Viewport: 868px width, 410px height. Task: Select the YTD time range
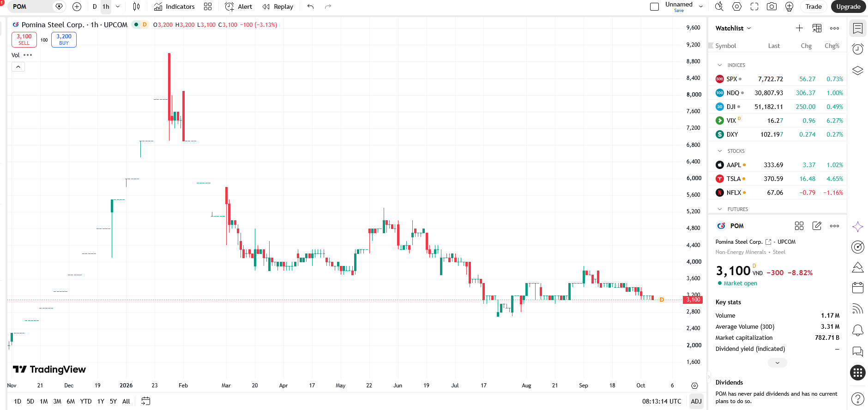tap(86, 401)
